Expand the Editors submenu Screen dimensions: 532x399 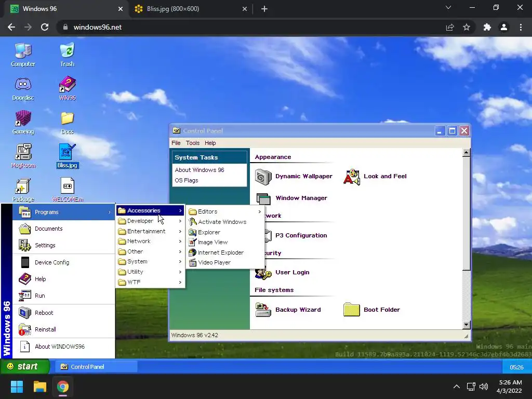pos(225,212)
